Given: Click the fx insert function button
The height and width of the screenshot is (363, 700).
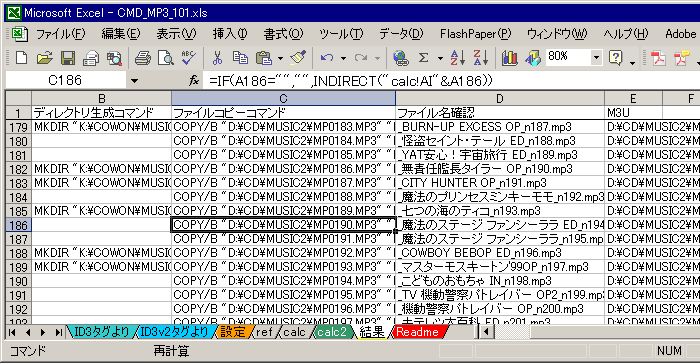Looking at the screenshot, I should tap(194, 81).
